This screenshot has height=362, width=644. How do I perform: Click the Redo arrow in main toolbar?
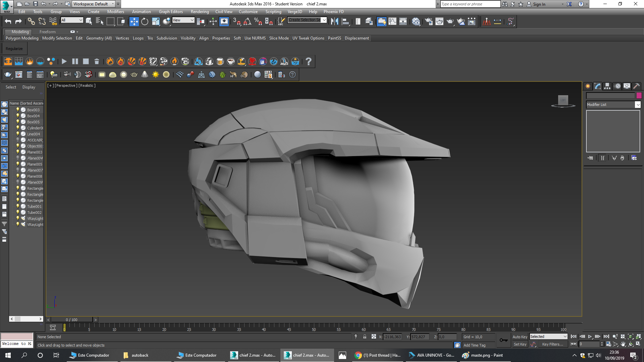(x=18, y=21)
